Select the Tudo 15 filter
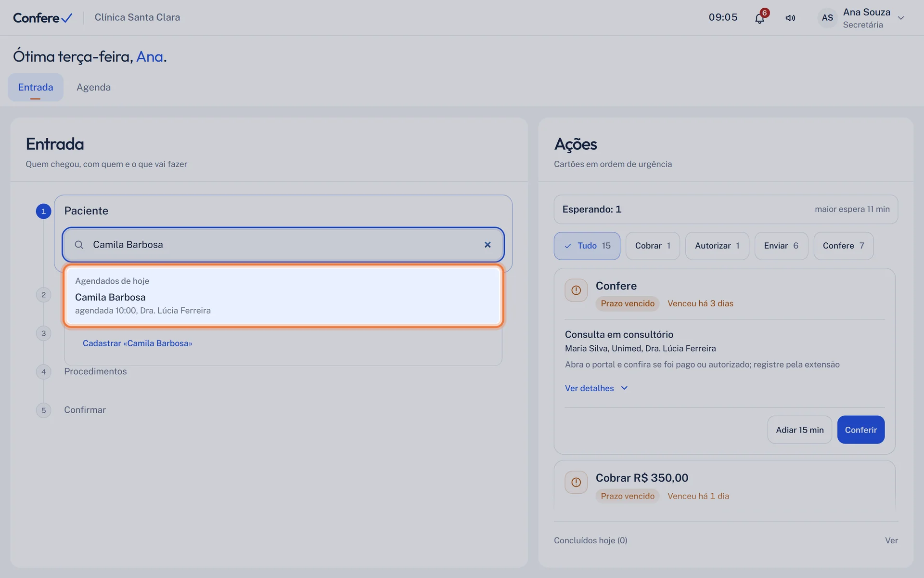Image resolution: width=924 pixels, height=578 pixels. (x=587, y=246)
